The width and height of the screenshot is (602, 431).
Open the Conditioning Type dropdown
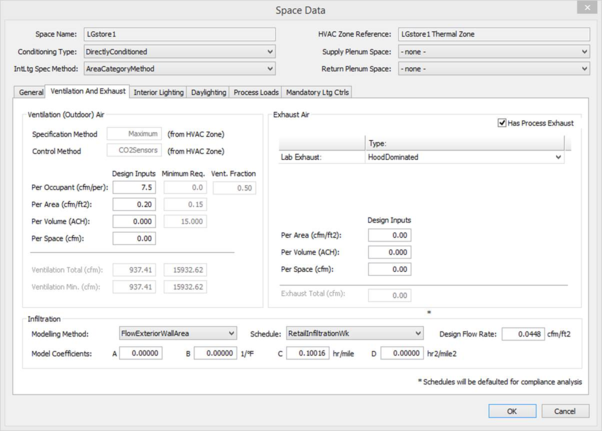[x=178, y=51]
